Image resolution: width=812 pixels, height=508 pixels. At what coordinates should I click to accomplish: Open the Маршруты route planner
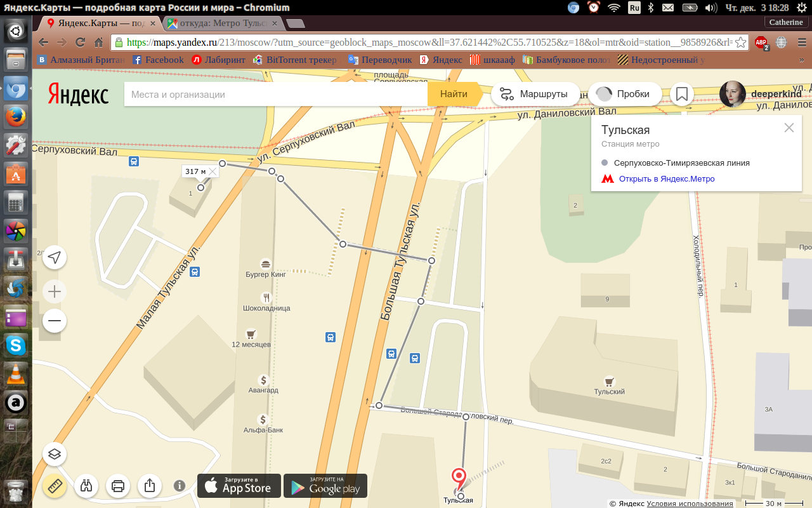535,94
